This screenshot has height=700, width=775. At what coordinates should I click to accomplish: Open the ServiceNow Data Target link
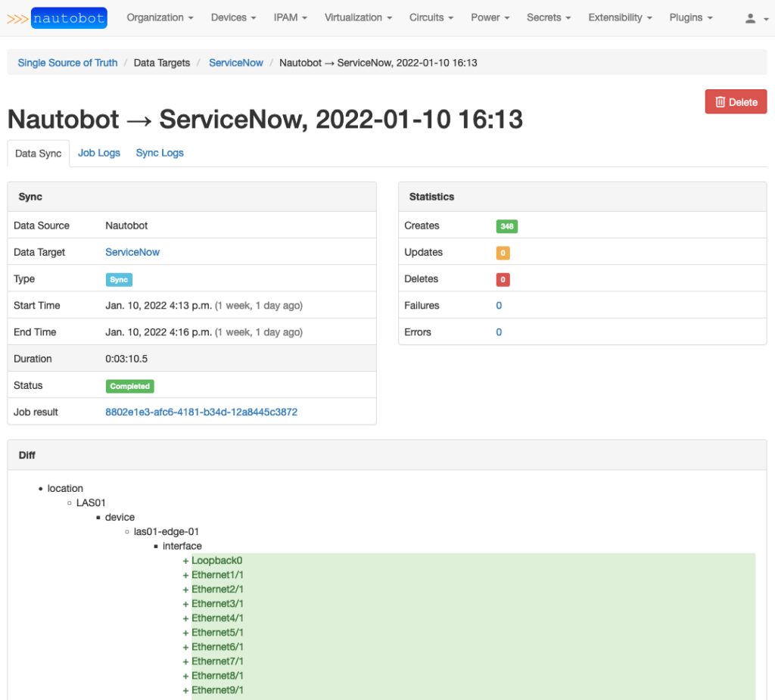coord(132,252)
